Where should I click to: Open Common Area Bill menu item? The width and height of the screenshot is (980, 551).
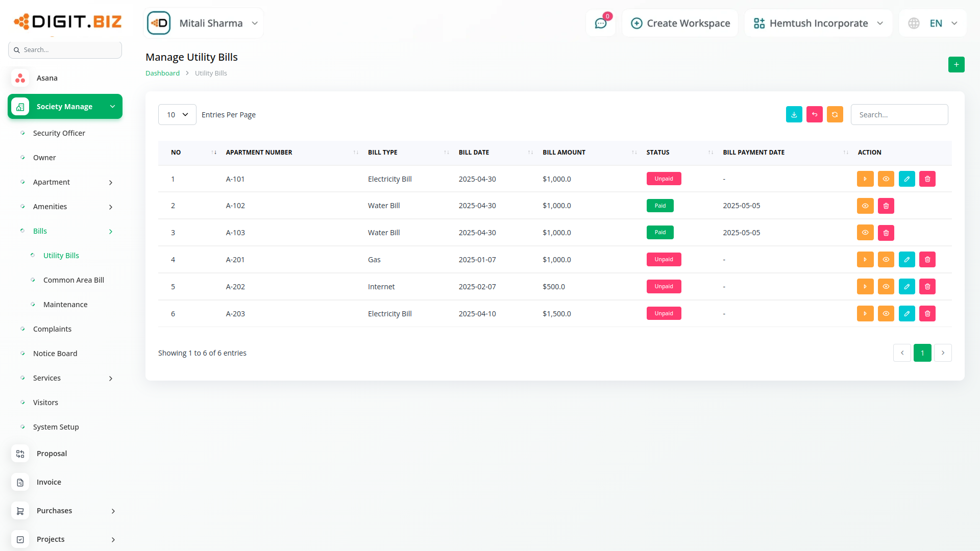pyautogui.click(x=73, y=280)
